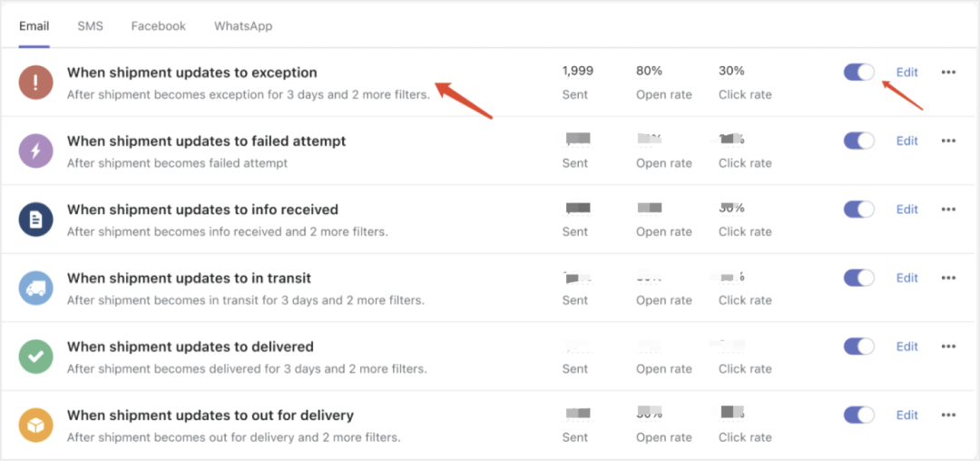
Task: Click the orange out for delivery box icon
Action: (35, 426)
